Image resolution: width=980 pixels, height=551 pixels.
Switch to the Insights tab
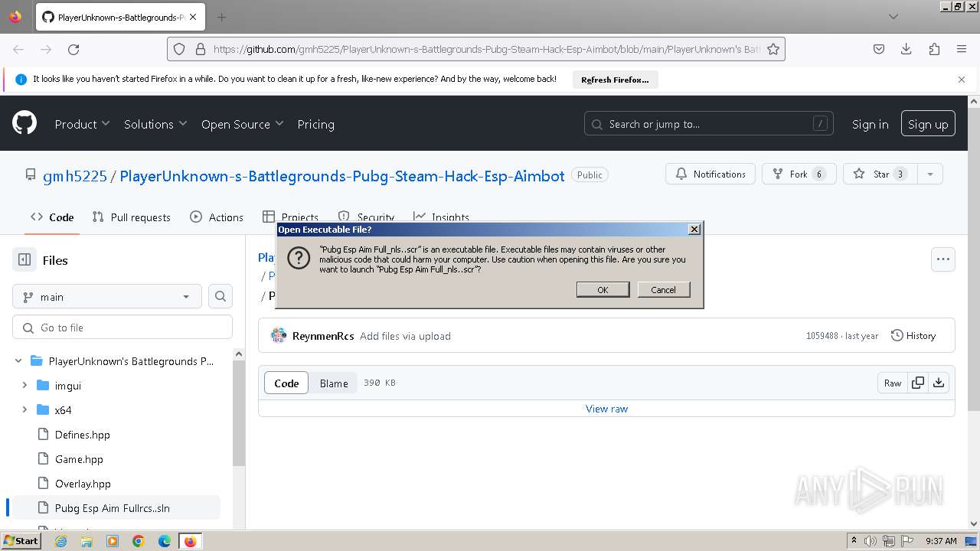click(441, 217)
